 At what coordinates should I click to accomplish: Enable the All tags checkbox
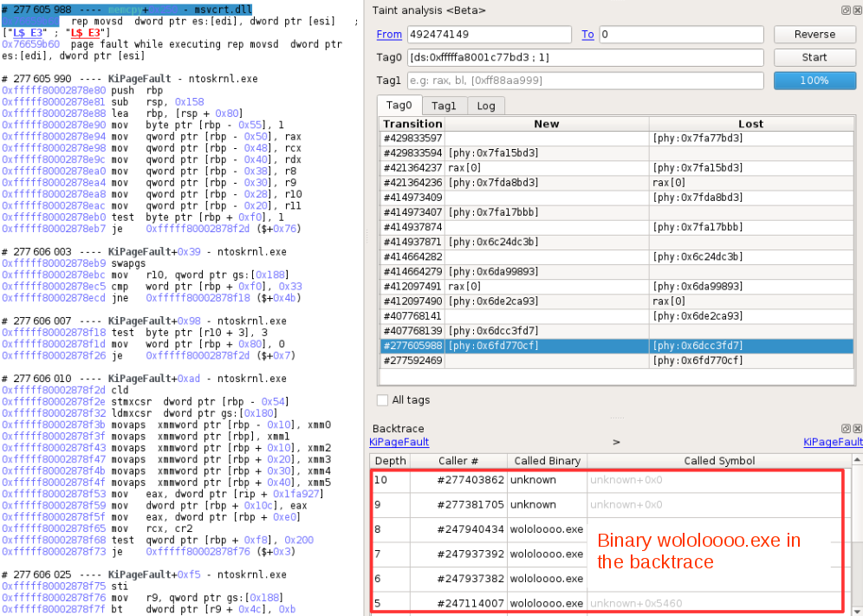[x=383, y=400]
